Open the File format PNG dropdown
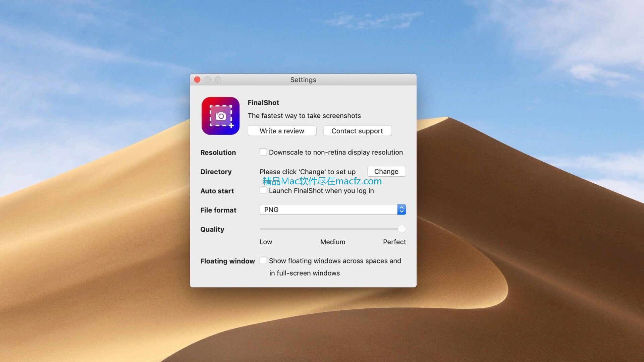The width and height of the screenshot is (644, 362). (x=333, y=209)
